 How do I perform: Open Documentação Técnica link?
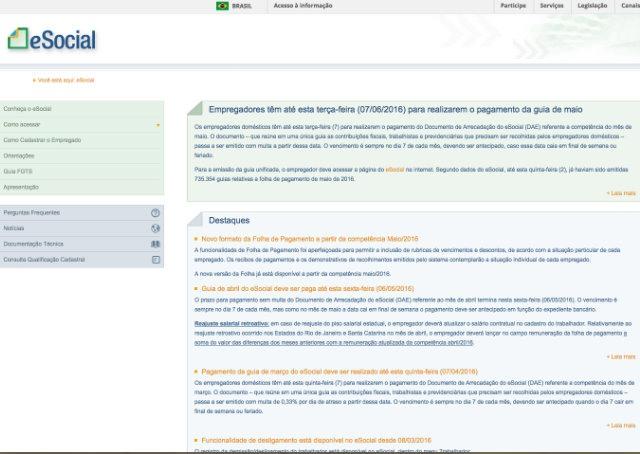coord(33,244)
